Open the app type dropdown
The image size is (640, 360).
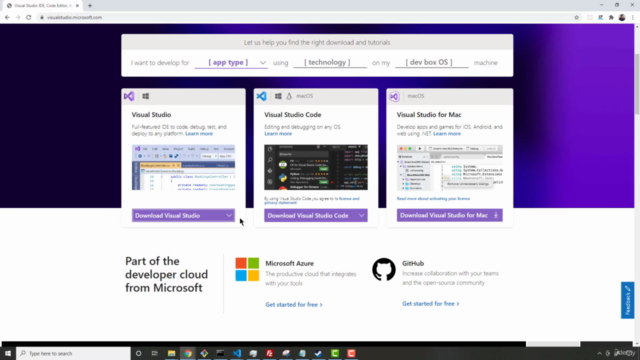231,62
